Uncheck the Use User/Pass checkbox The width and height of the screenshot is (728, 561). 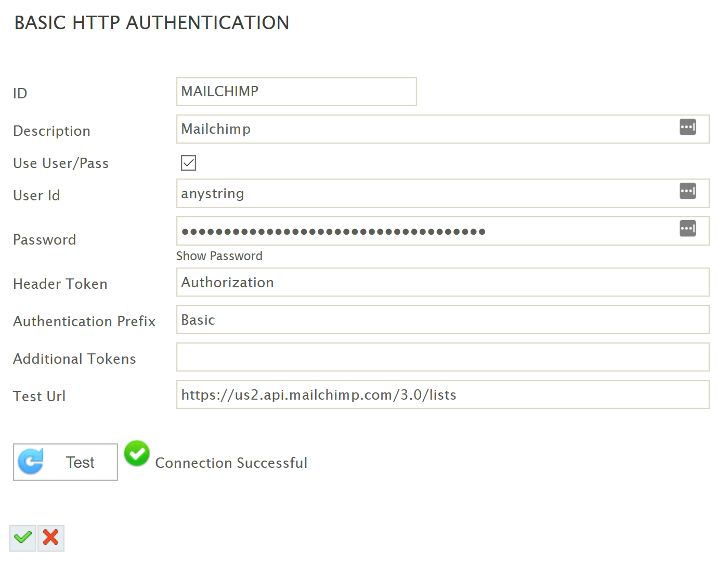tap(188, 163)
